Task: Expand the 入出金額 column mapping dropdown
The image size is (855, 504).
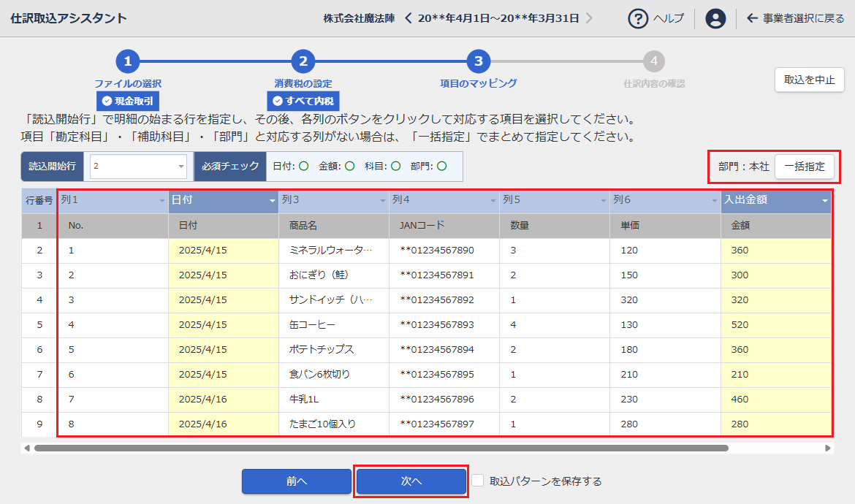Action: click(x=824, y=200)
